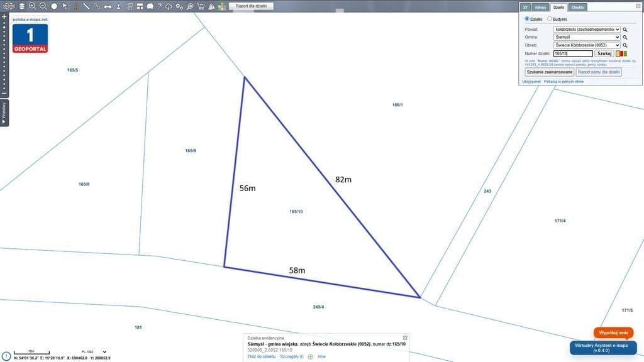Image resolution: width=644 pixels, height=362 pixels.
Task: Click the search magnifier beside Gmina
Action: pyautogui.click(x=625, y=37)
